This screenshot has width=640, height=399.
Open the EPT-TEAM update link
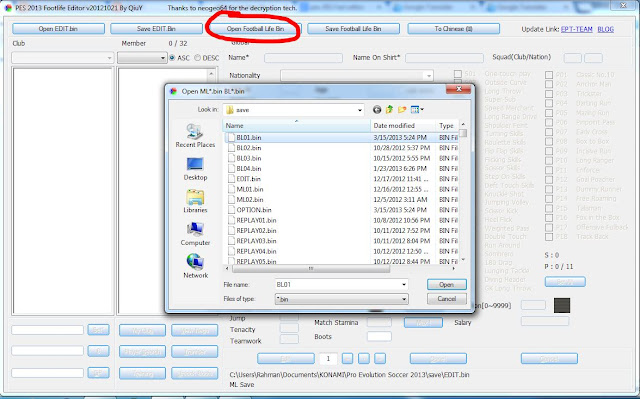576,29
